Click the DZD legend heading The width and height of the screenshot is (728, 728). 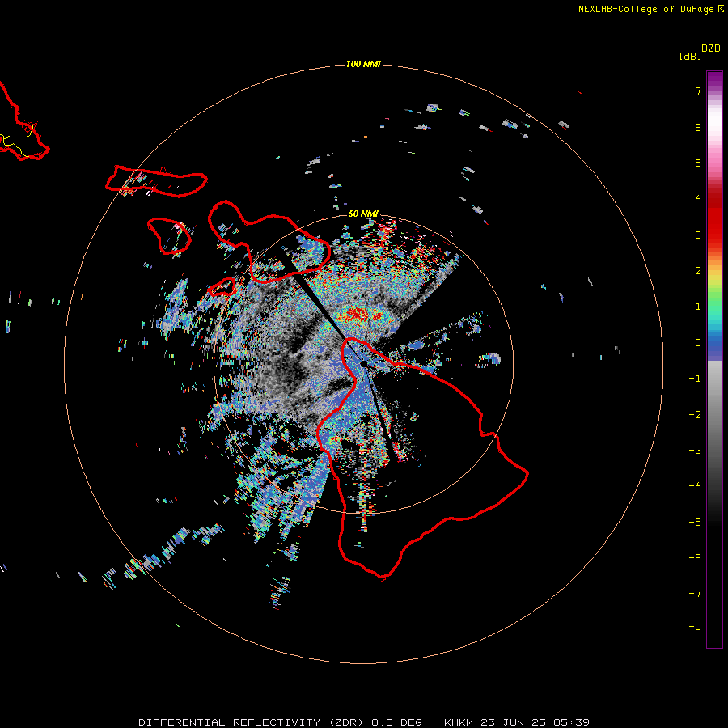[x=711, y=49]
